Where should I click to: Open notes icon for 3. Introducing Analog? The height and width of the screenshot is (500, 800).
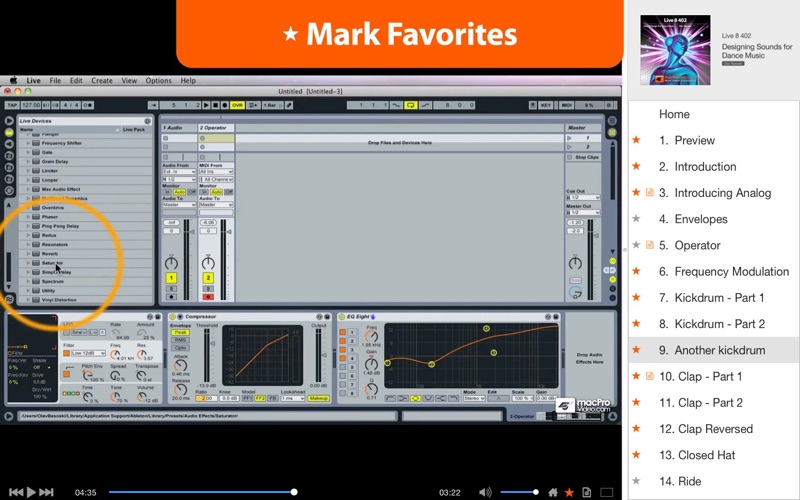click(649, 192)
